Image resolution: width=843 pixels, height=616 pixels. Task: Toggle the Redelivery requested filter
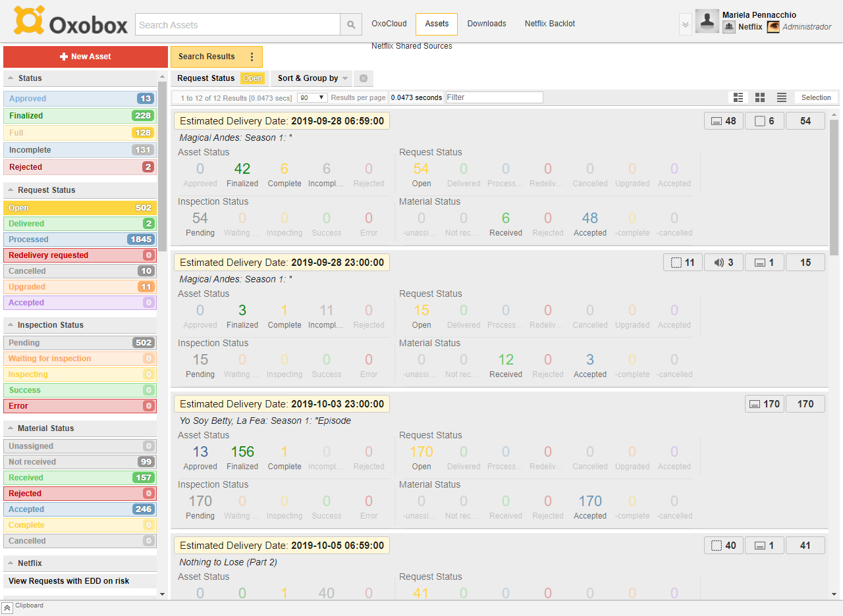tap(80, 255)
